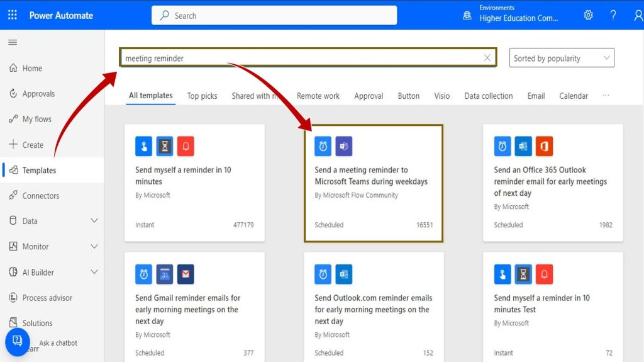
Task: Click hourglass delay icon on 'minutes Test' card
Action: [523, 274]
